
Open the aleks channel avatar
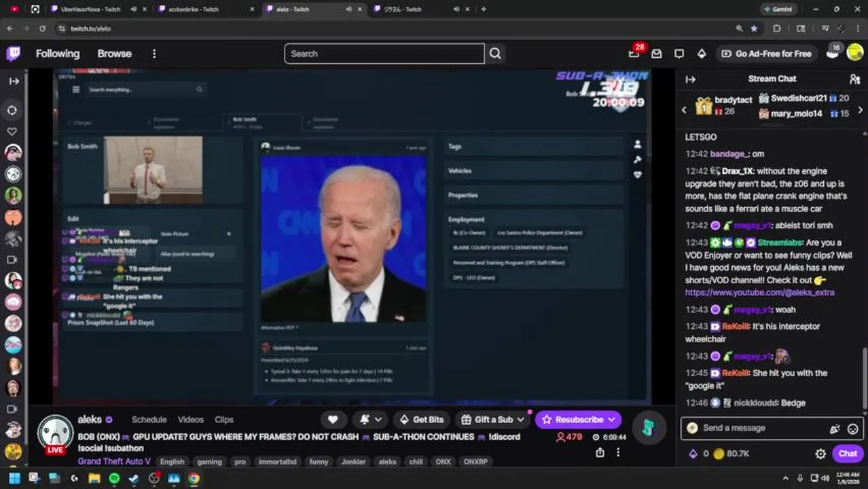(x=55, y=433)
